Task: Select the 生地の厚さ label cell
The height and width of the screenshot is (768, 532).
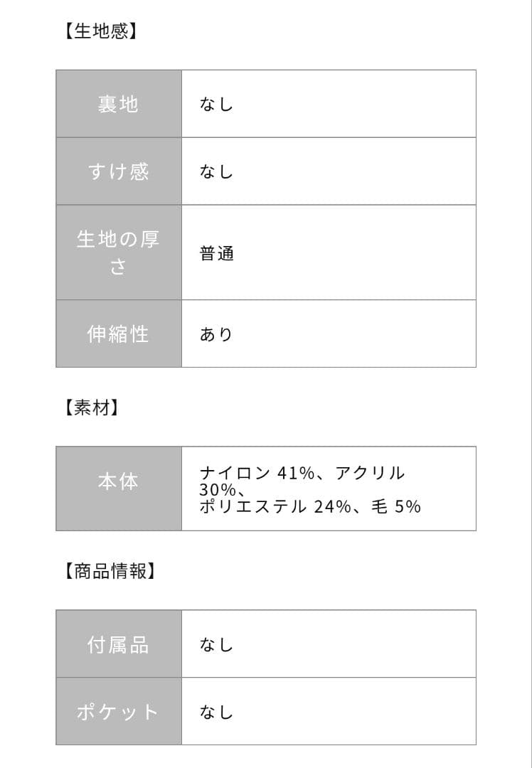Action: [119, 252]
